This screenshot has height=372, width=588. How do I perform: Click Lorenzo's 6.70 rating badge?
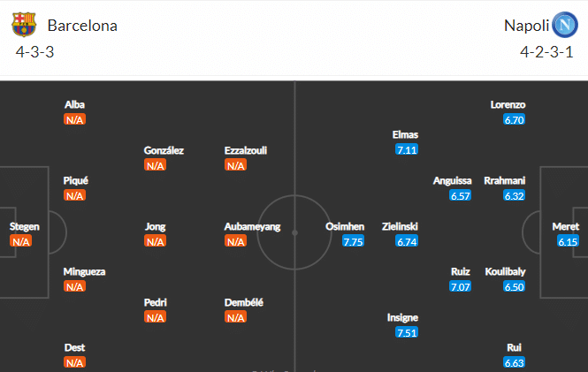click(514, 120)
